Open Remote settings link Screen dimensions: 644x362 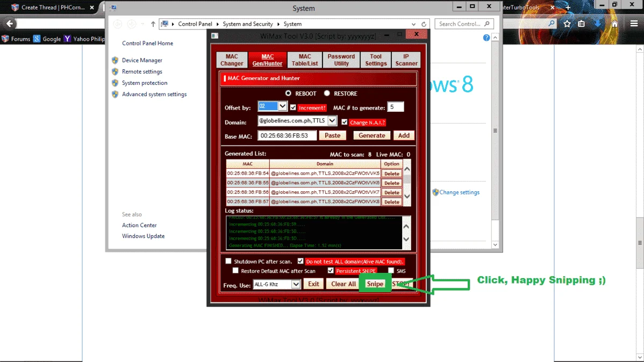tap(142, 71)
